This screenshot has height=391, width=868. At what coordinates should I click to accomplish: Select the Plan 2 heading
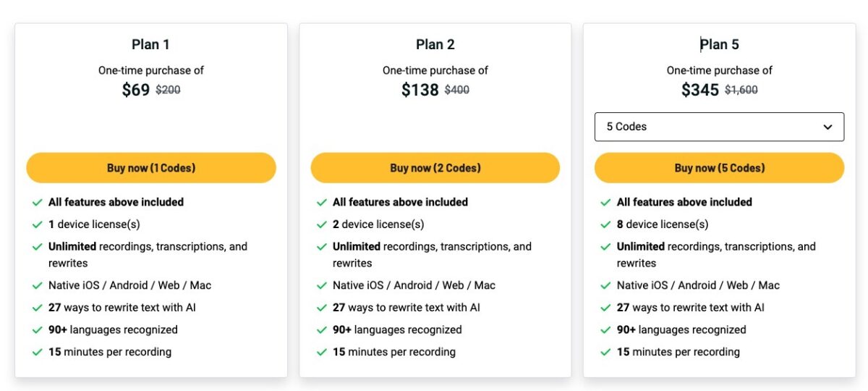click(x=435, y=45)
